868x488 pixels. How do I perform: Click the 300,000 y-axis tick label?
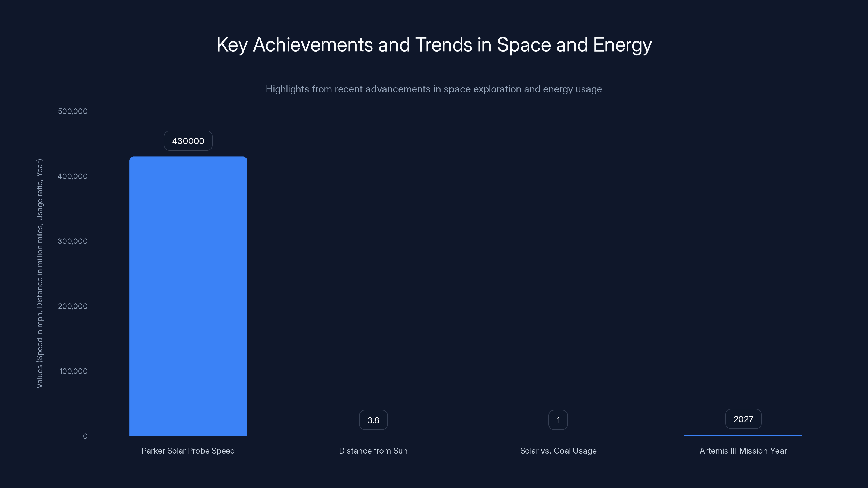coord(72,241)
